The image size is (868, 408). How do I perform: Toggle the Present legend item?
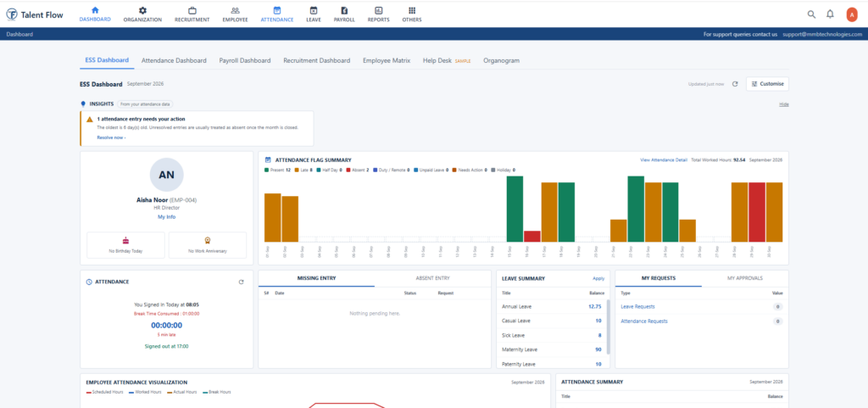(278, 170)
